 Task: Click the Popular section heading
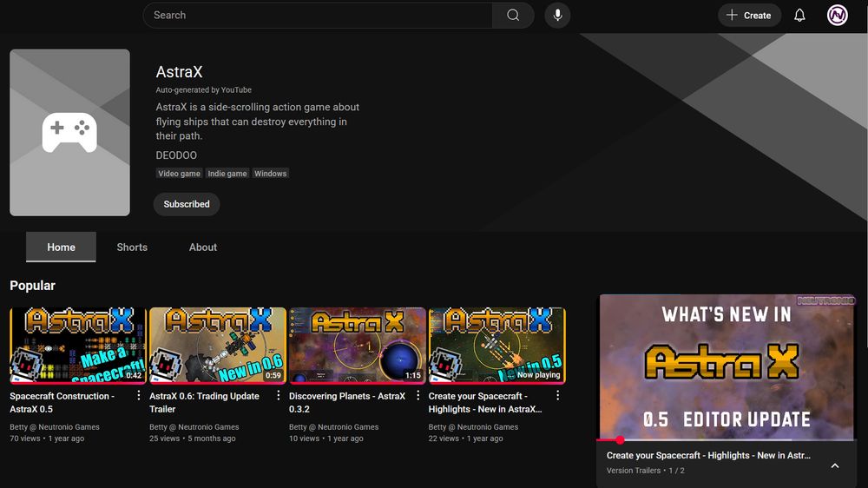point(32,286)
